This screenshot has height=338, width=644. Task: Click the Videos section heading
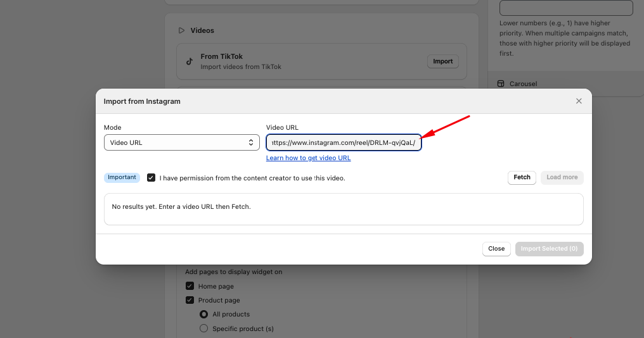[202, 30]
